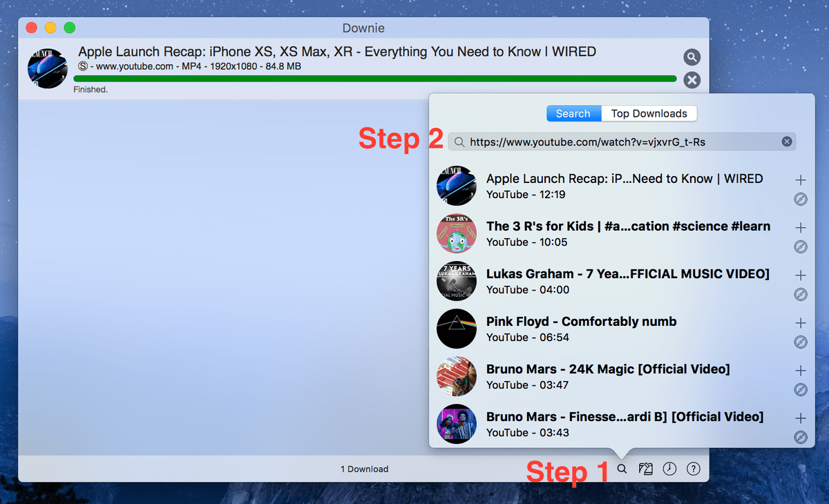Reveal the finished WIRED download in Finder
This screenshot has height=504, width=829.
692,57
